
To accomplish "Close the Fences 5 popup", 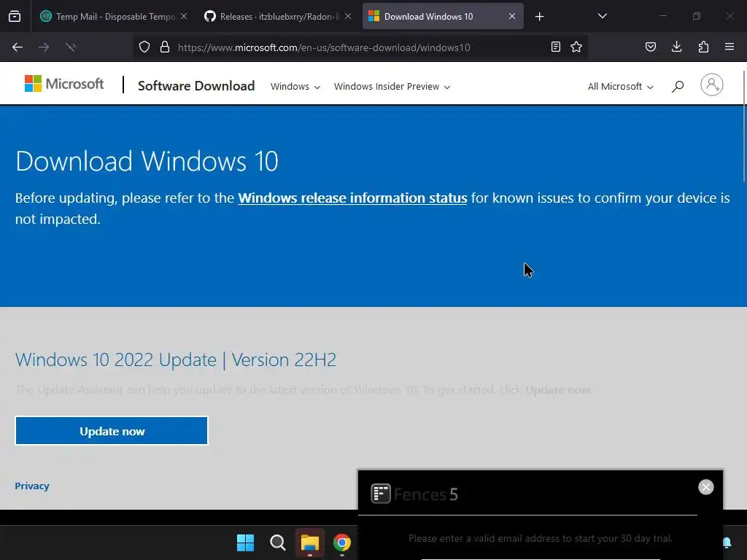I will click(706, 487).
